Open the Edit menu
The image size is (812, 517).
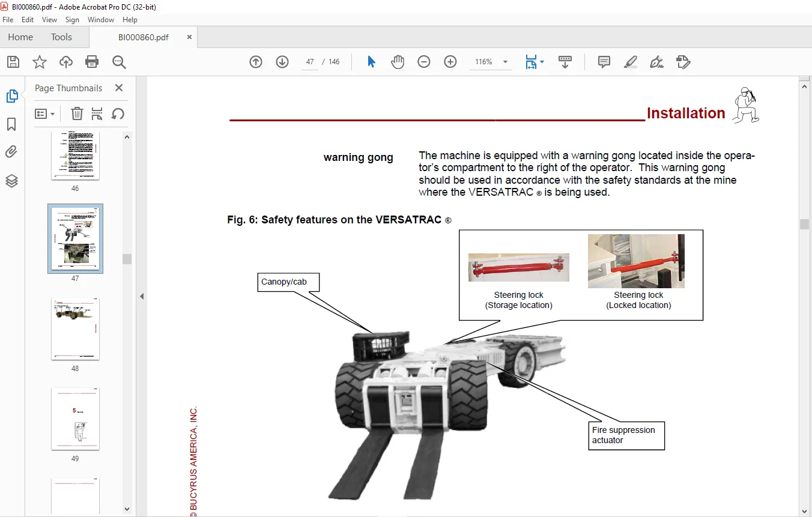point(28,20)
